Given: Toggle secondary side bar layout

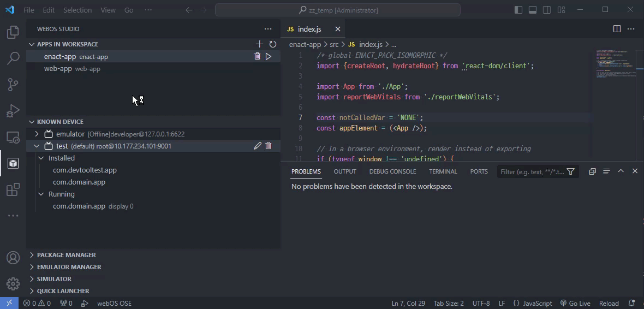Looking at the screenshot, I should 547,10.
